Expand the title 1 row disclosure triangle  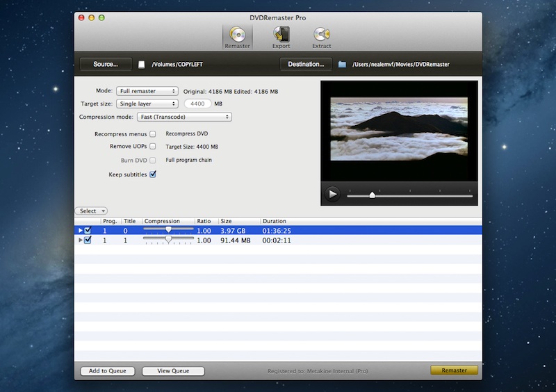click(81, 240)
